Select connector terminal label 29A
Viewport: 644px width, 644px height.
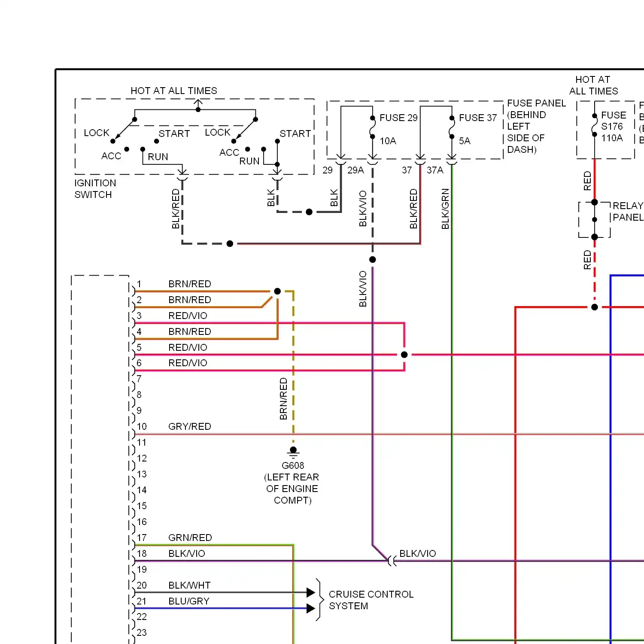355,170
